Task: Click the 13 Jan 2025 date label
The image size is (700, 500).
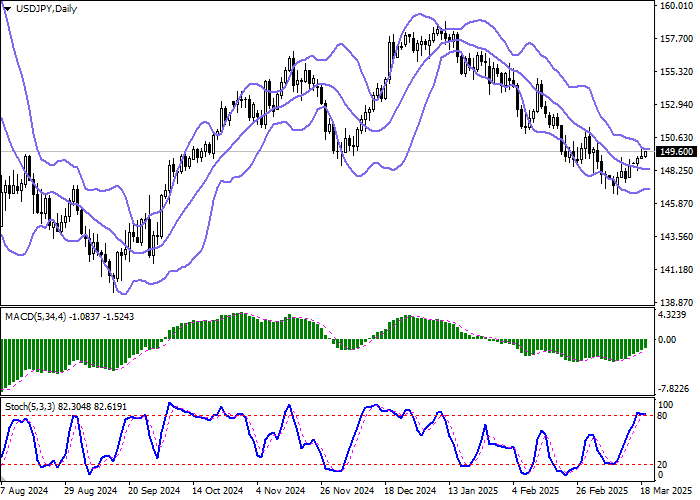Action: click(474, 491)
